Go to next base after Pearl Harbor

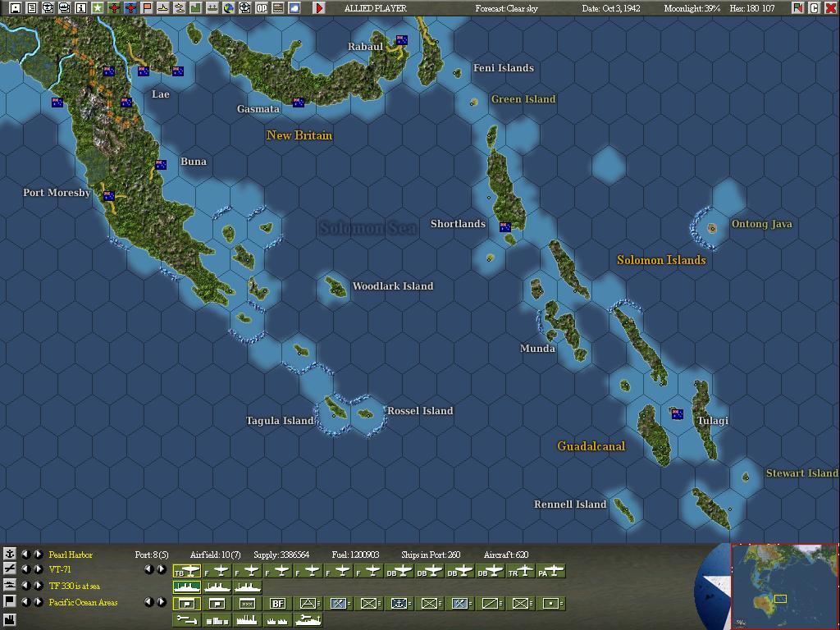[x=38, y=554]
